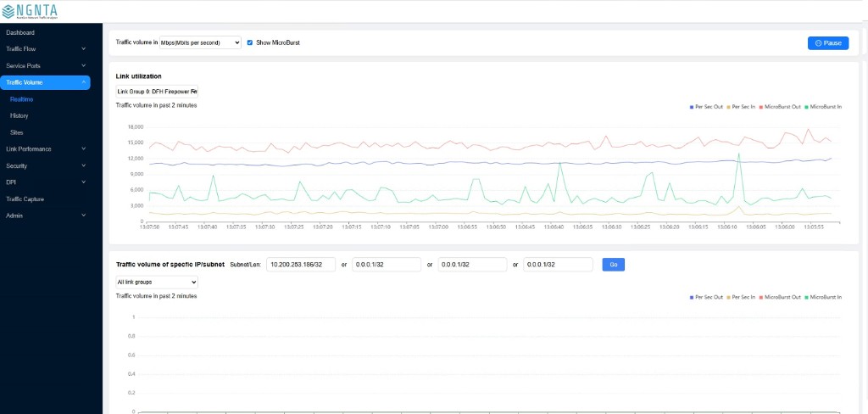Screen dimensions: 868x414
Task: Uncheck the Show MicroBurst checkbox
Action: coord(250,42)
